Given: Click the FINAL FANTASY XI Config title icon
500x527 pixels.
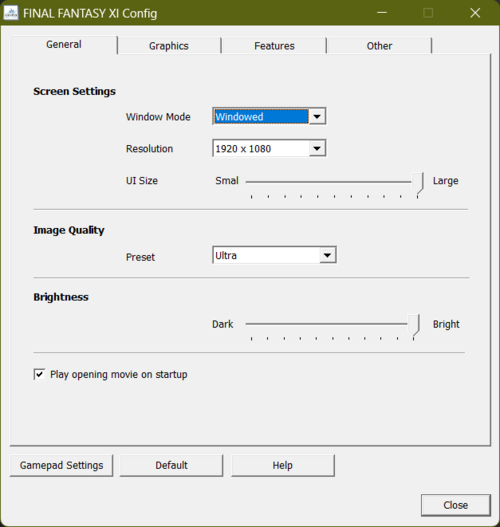Looking at the screenshot, I should coord(11,13).
